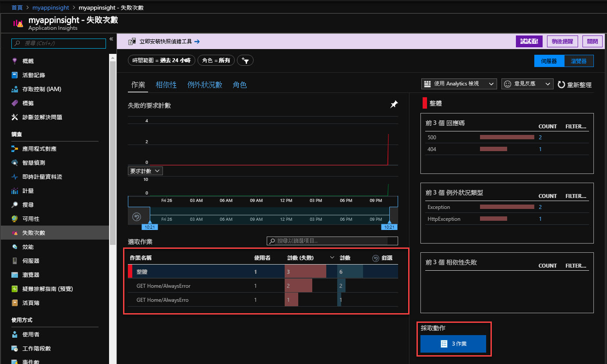Click the 釘選 column header
Screen dimensions: 607x364
387,258
